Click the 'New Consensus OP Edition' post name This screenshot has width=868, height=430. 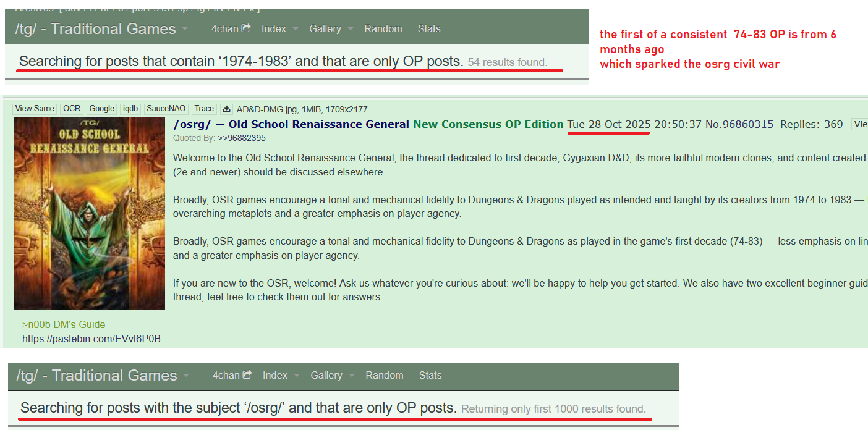tap(488, 124)
